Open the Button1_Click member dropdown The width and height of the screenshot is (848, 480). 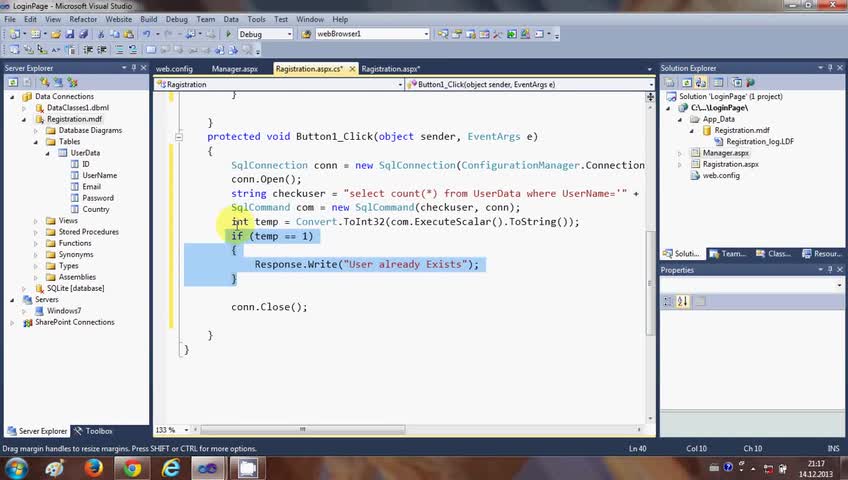(651, 84)
